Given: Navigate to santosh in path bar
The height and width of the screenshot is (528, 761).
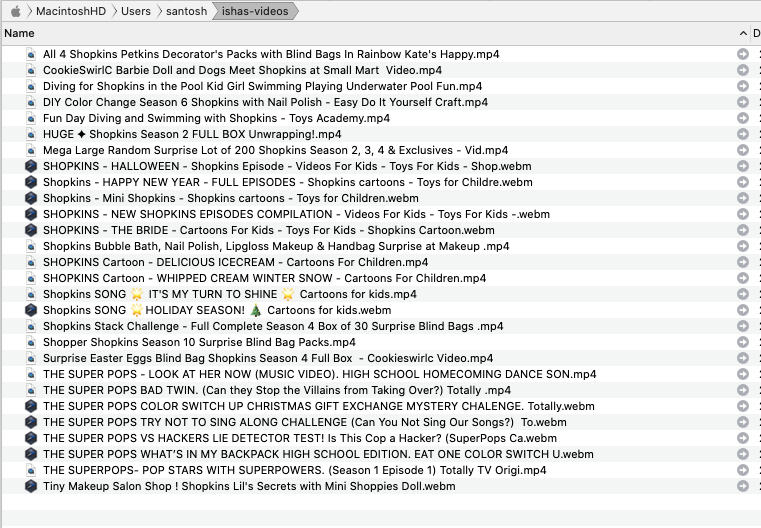Looking at the screenshot, I should [x=186, y=11].
